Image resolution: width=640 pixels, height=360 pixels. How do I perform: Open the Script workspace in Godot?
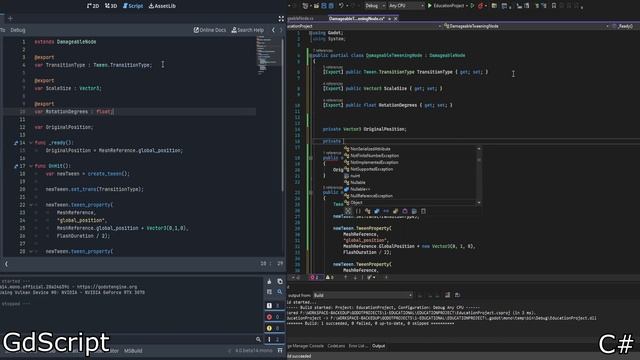pos(133,6)
